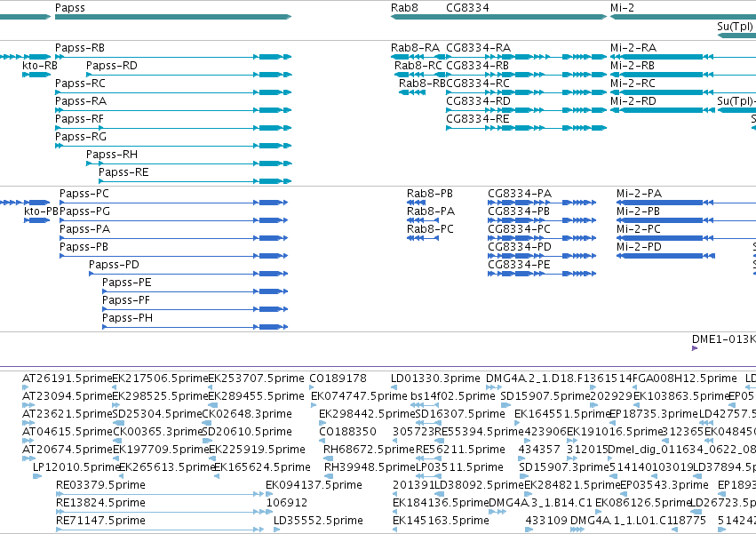Select the Papss-RC transcript label
756x534 pixels.
(80, 84)
